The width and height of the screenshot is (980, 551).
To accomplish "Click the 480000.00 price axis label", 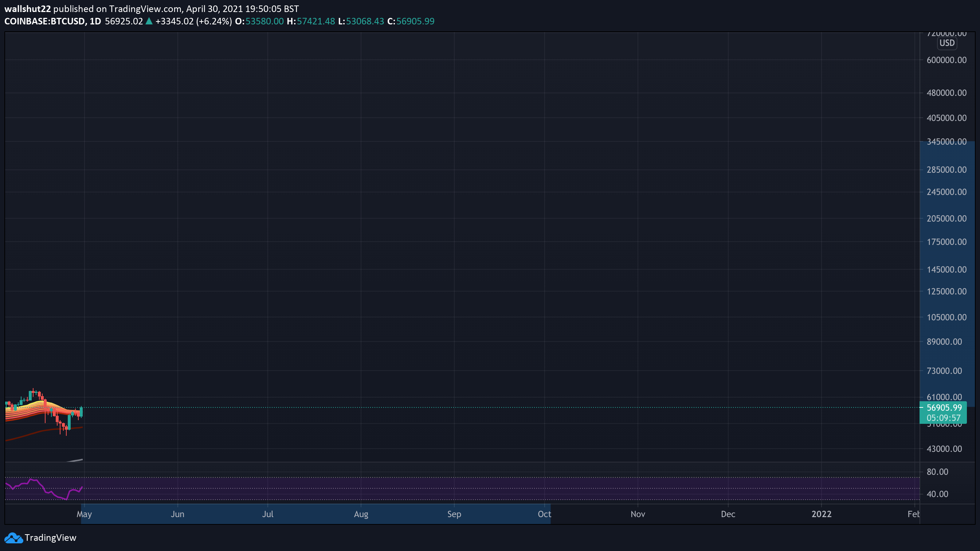I will click(x=946, y=93).
